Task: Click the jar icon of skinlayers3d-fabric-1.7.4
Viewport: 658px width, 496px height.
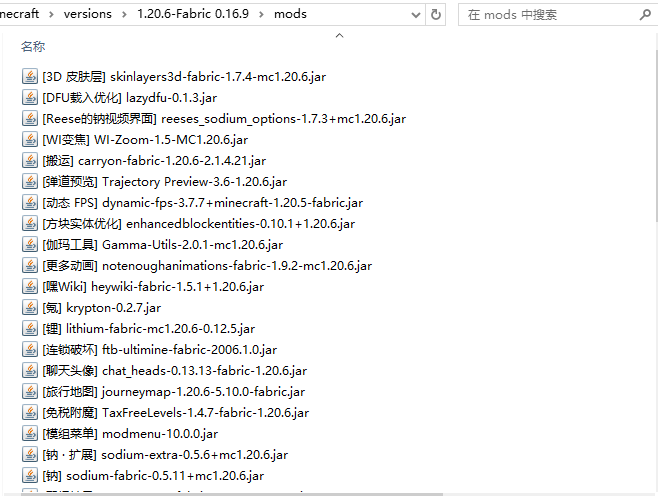Action: (x=29, y=76)
